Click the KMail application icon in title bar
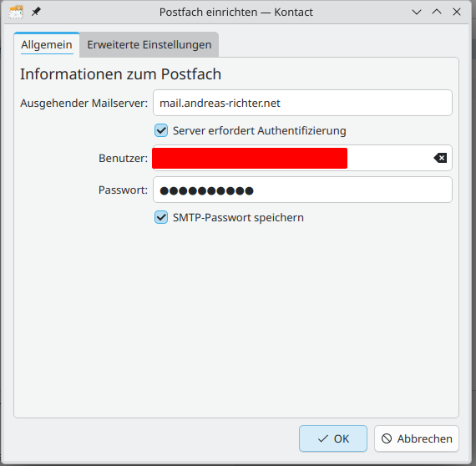This screenshot has width=476, height=466. point(16,13)
